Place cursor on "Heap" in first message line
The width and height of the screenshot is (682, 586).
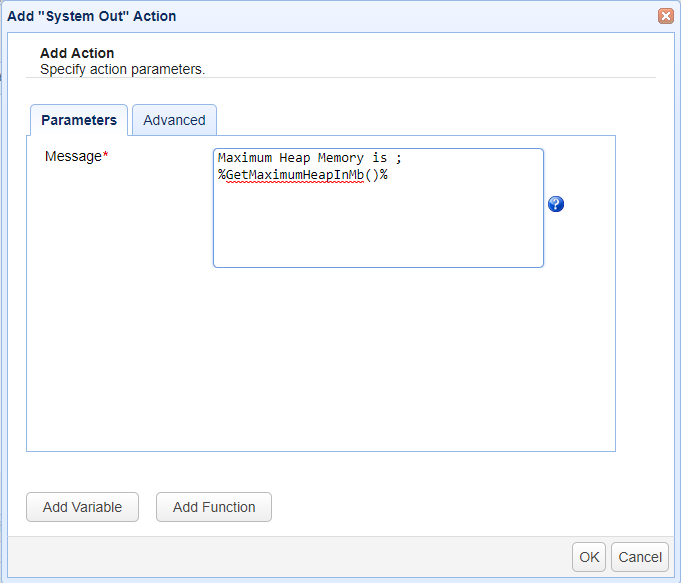(297, 158)
